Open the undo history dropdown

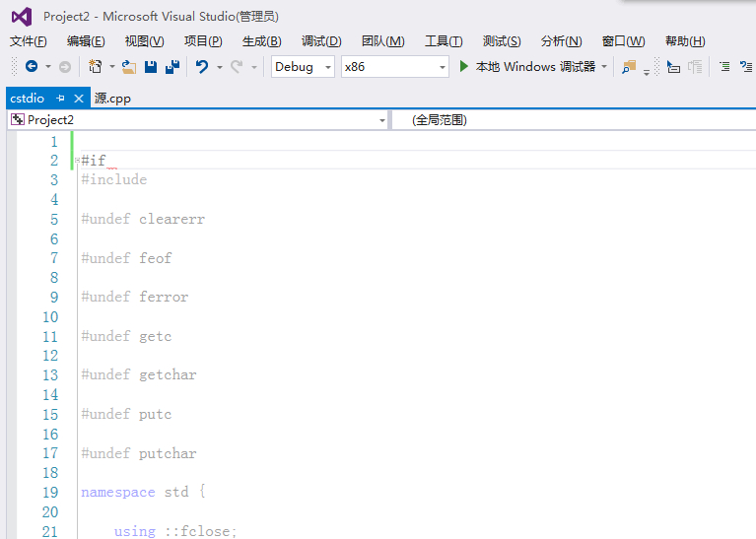pos(220,67)
